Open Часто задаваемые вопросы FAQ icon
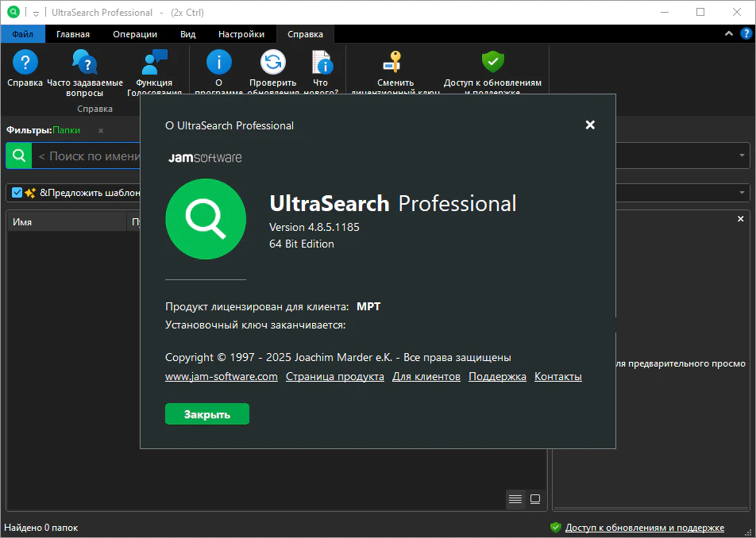This screenshot has height=538, width=756. tap(85, 62)
